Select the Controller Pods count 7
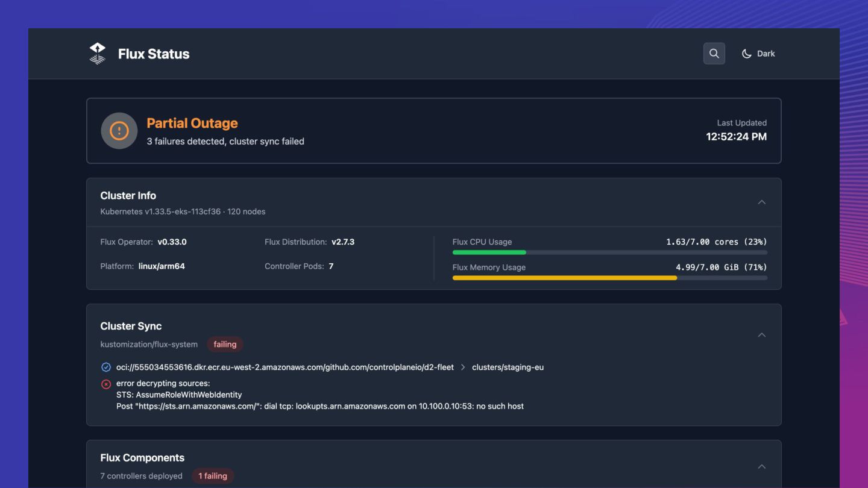The height and width of the screenshot is (488, 868). 331,266
